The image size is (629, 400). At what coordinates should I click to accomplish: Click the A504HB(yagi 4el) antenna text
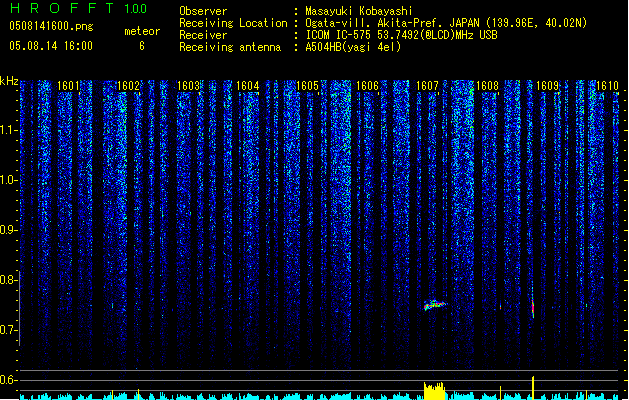point(353,47)
